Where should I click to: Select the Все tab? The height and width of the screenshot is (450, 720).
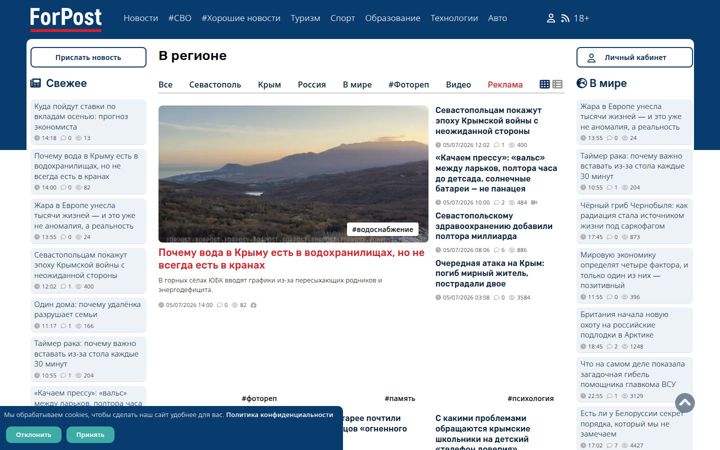[165, 84]
